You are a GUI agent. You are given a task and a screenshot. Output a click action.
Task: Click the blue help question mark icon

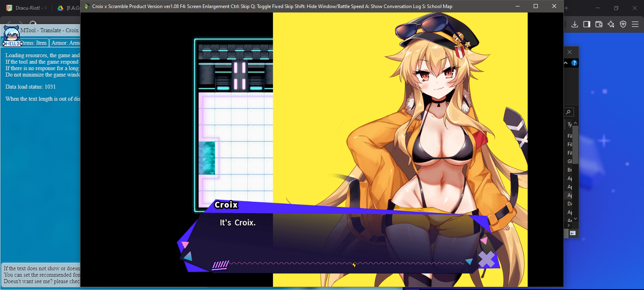[x=574, y=63]
